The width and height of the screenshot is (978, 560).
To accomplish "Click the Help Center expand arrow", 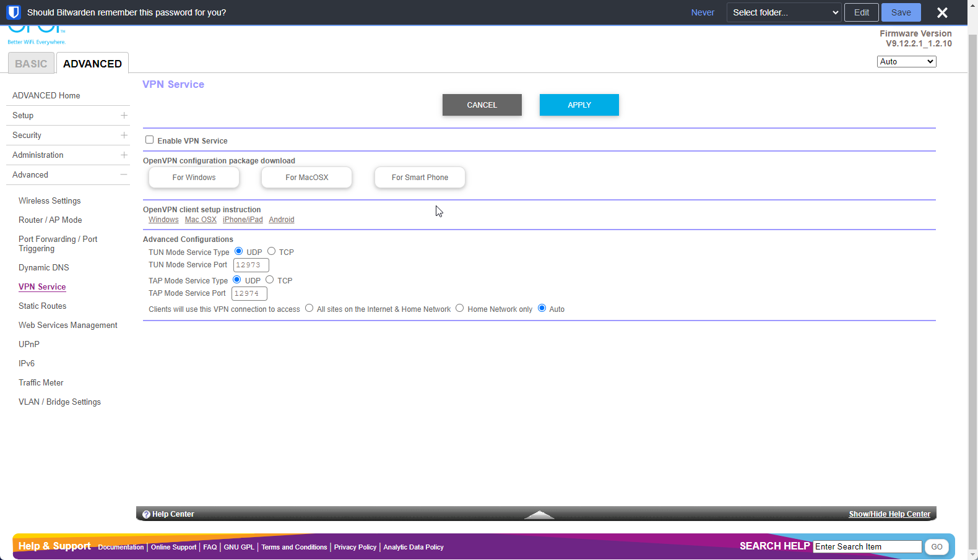I will 539,514.
